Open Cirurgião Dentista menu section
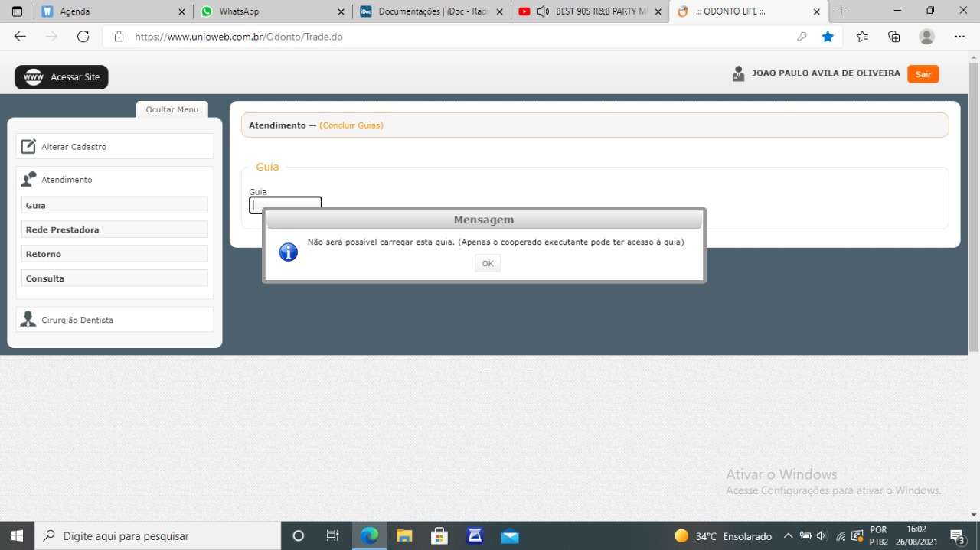Viewport: 980px width, 550px height. pos(115,320)
